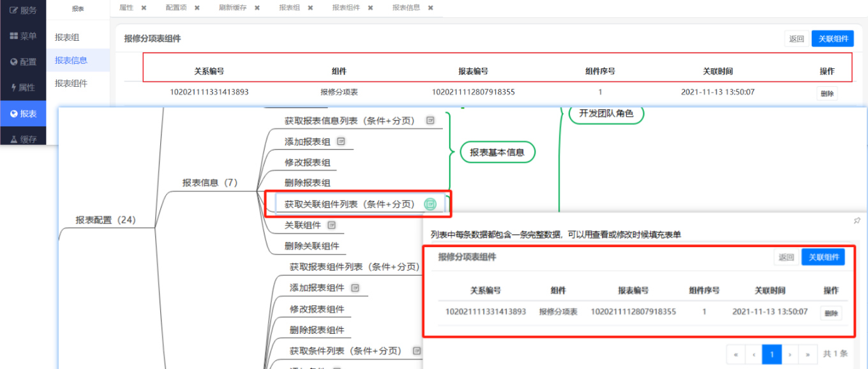Click the top blue 关联组件 button
The width and height of the screenshot is (868, 369).
[x=833, y=38]
